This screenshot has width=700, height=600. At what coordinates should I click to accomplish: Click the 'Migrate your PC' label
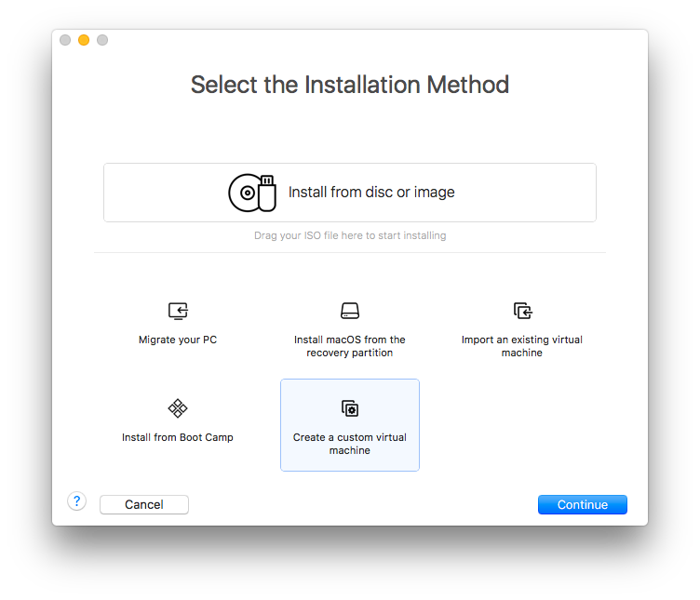tap(178, 340)
